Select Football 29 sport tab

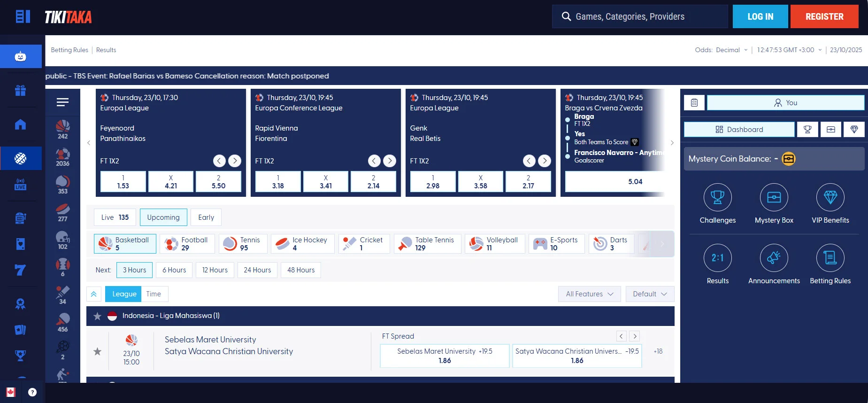pos(187,244)
